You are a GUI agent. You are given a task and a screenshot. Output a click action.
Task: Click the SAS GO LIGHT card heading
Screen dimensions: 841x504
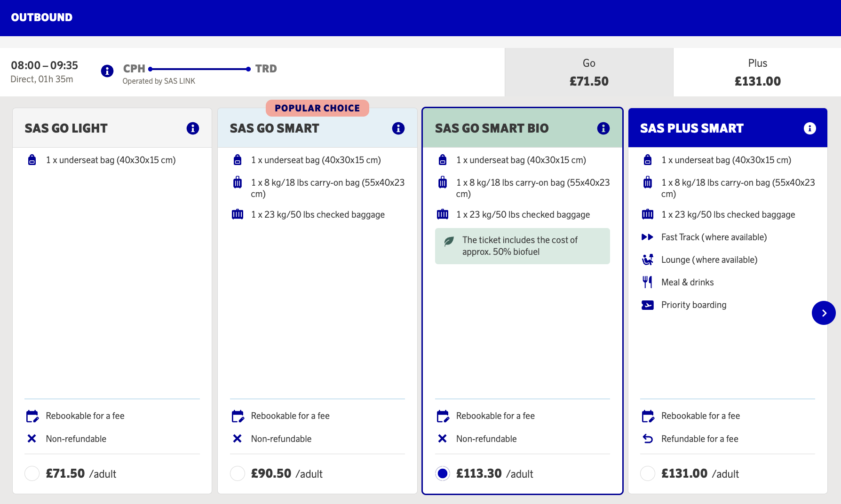tap(66, 128)
